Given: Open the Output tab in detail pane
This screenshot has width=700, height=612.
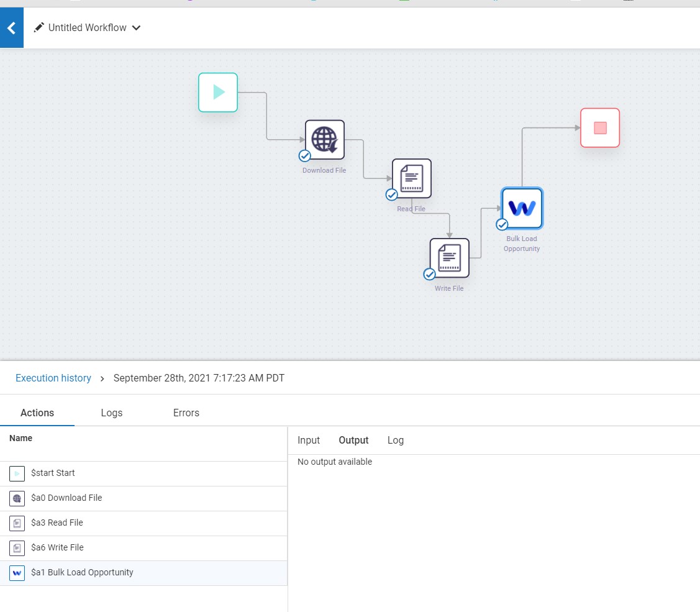Looking at the screenshot, I should click(x=353, y=440).
